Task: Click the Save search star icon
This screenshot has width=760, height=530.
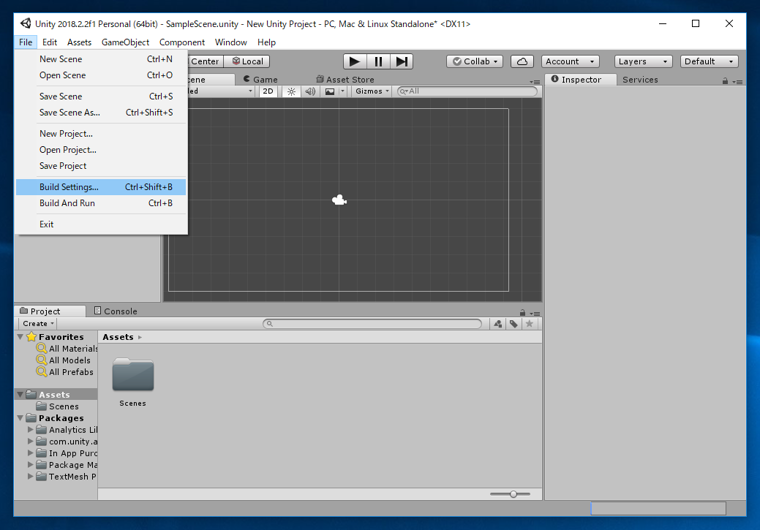Action: [x=529, y=323]
